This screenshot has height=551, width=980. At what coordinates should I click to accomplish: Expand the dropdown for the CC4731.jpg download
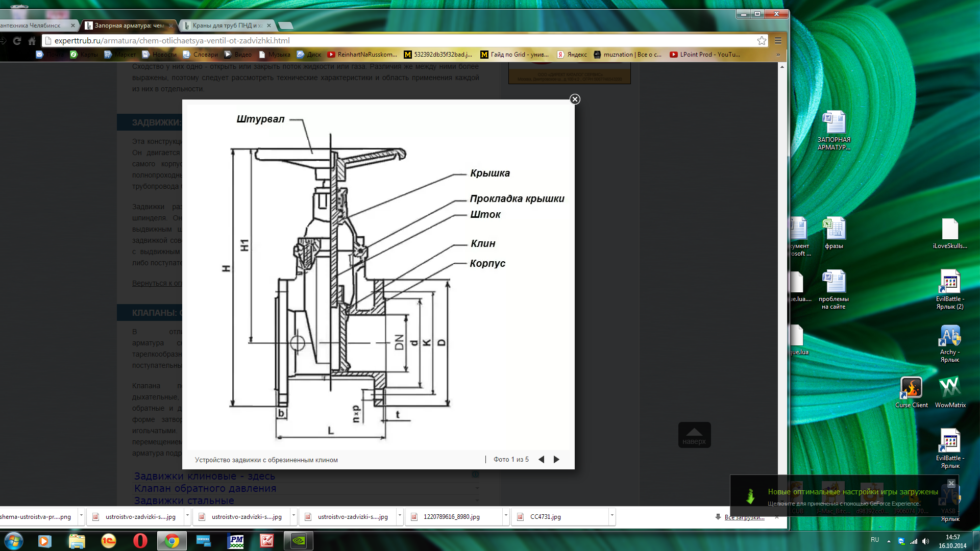pyautogui.click(x=611, y=516)
